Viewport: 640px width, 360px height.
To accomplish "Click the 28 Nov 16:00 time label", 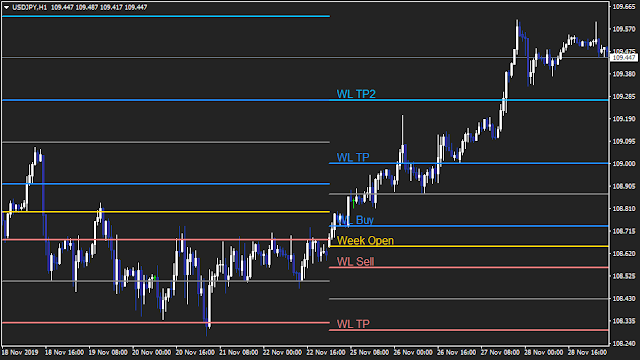I will [x=587, y=352].
